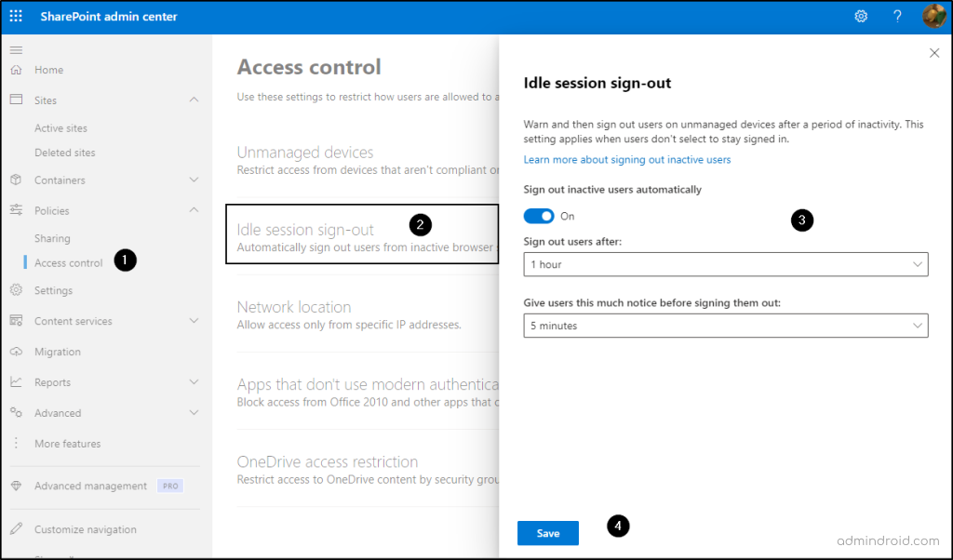Image resolution: width=953 pixels, height=560 pixels.
Task: Click the Settings gear in sidebar
Action: (x=16, y=290)
